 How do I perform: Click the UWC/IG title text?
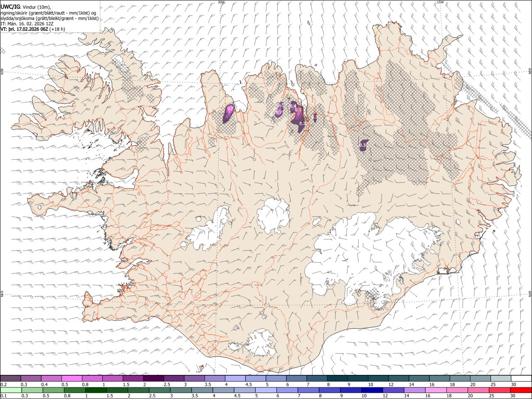[x=10, y=6]
